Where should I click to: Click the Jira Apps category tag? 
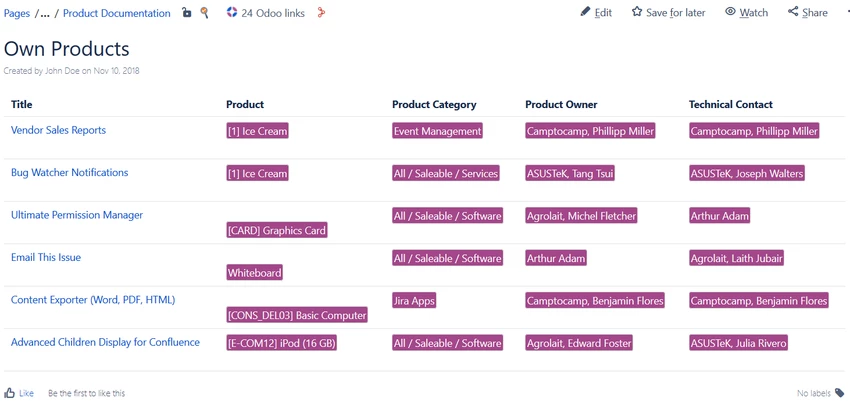coord(414,300)
